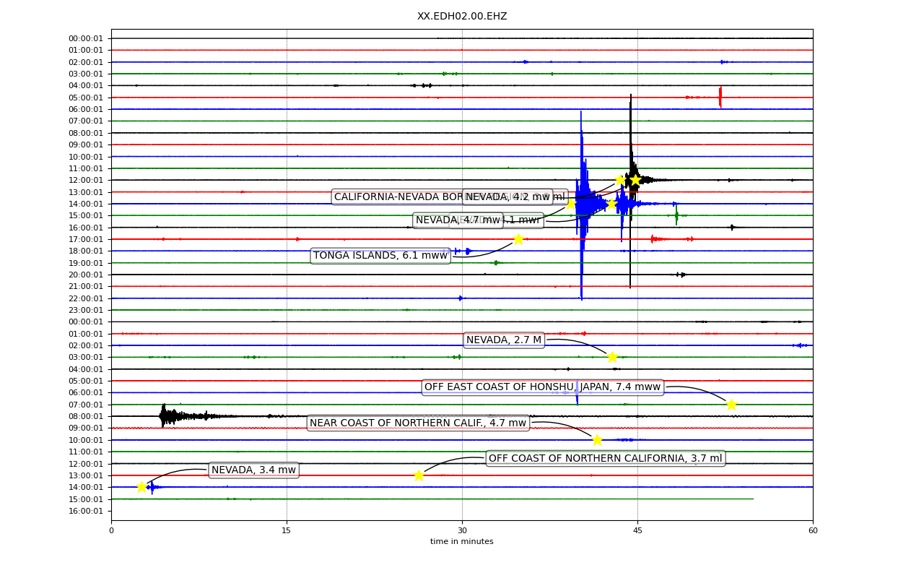Select the 30 minute x-axis tick label
Image resolution: width=924 pixels, height=578 pixels.
click(462, 531)
